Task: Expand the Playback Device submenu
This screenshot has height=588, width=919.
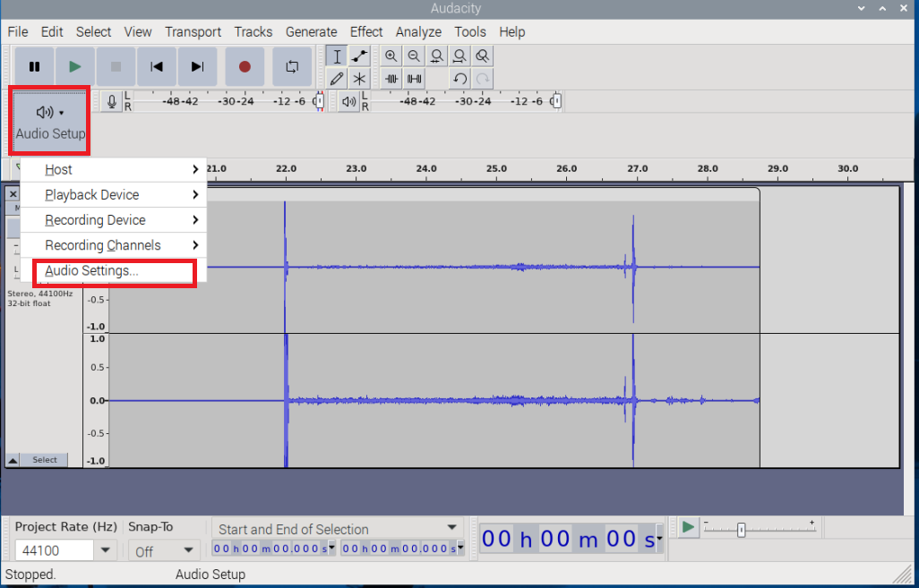Action: pyautogui.click(x=114, y=195)
